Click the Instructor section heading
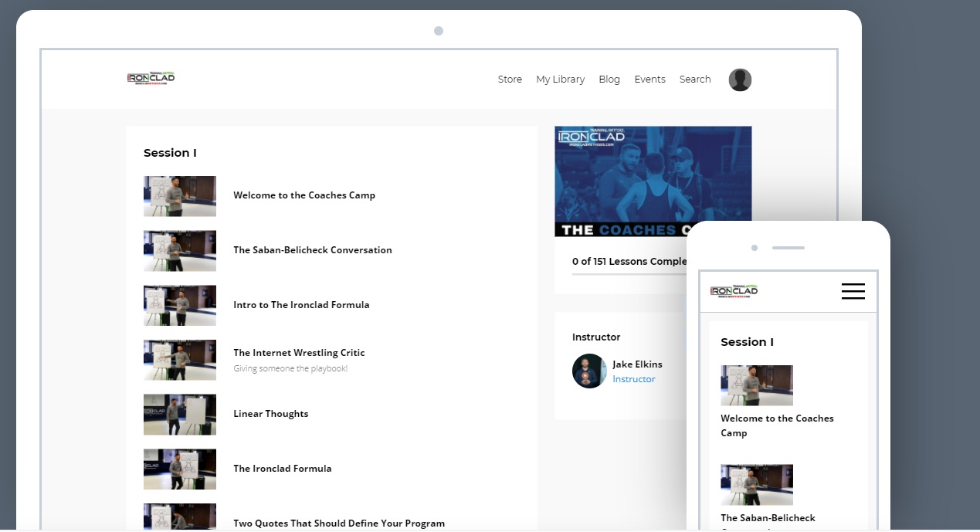This screenshot has height=532, width=980. (x=596, y=337)
